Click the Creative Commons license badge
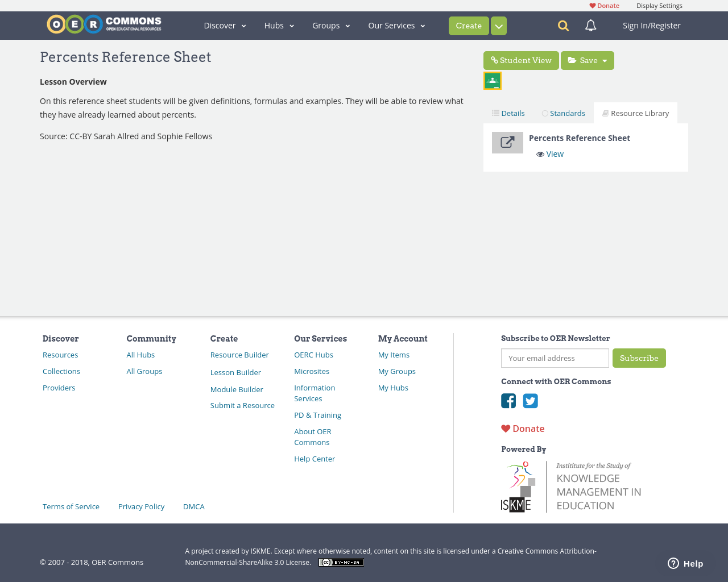The height and width of the screenshot is (582, 728). 341,562
